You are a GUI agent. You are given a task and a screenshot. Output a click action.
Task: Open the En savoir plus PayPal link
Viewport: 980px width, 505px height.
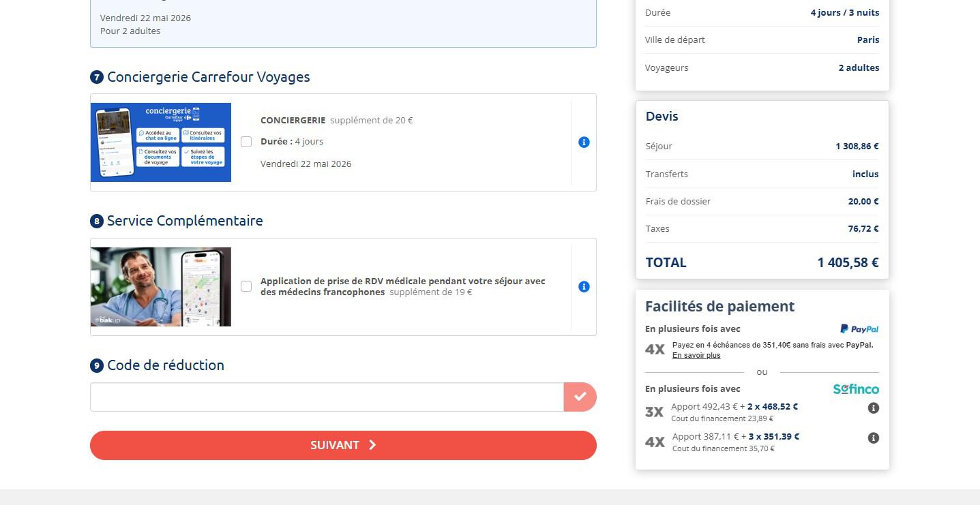(696, 355)
